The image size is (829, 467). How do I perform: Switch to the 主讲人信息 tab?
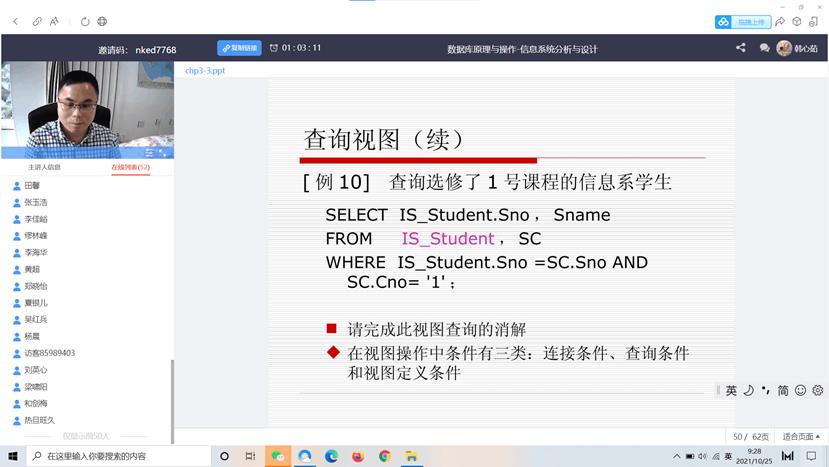click(44, 167)
